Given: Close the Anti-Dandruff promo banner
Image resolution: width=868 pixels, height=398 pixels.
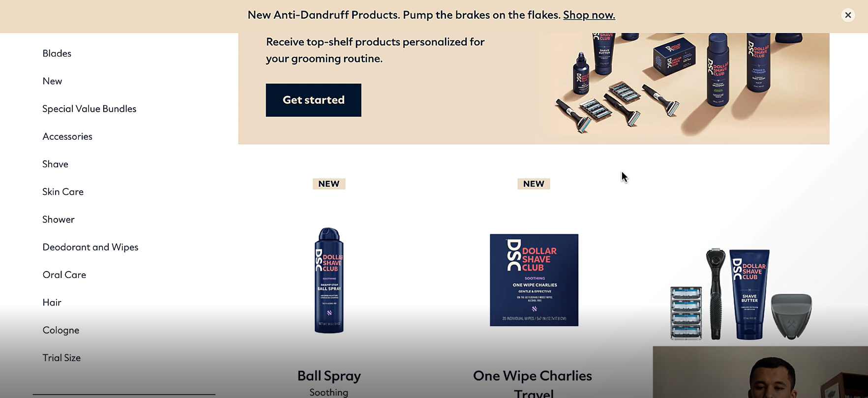Looking at the screenshot, I should coord(848,15).
